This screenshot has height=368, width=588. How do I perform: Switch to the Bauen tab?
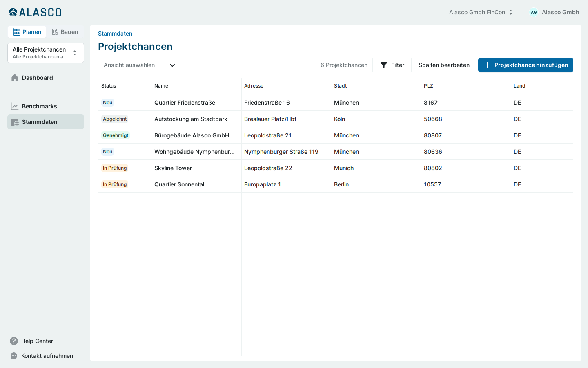click(65, 32)
